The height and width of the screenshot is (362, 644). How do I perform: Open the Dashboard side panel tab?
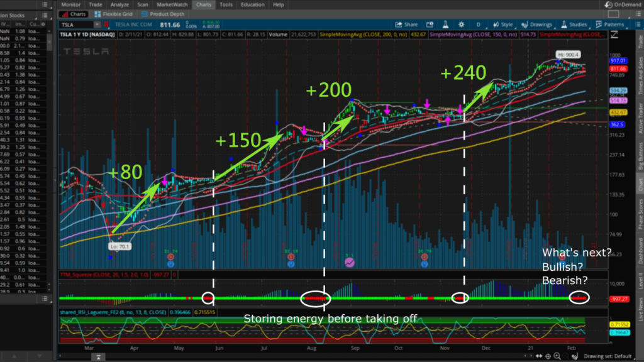coord(640,251)
